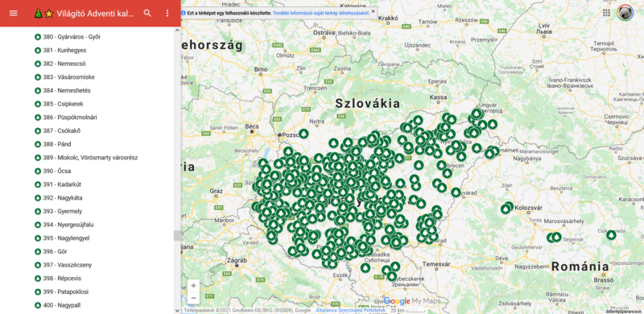
Task: Zoom out with the minus button
Action: [x=193, y=298]
